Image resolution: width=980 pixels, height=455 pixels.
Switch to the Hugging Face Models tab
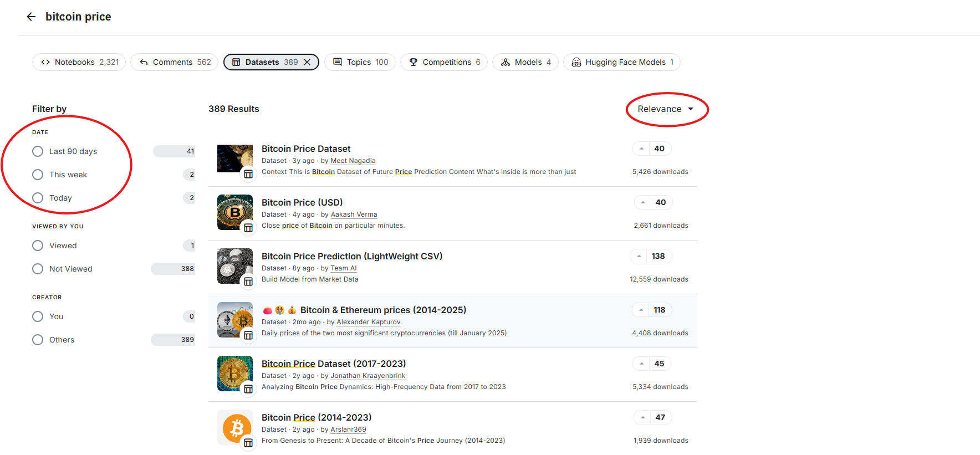coord(622,62)
